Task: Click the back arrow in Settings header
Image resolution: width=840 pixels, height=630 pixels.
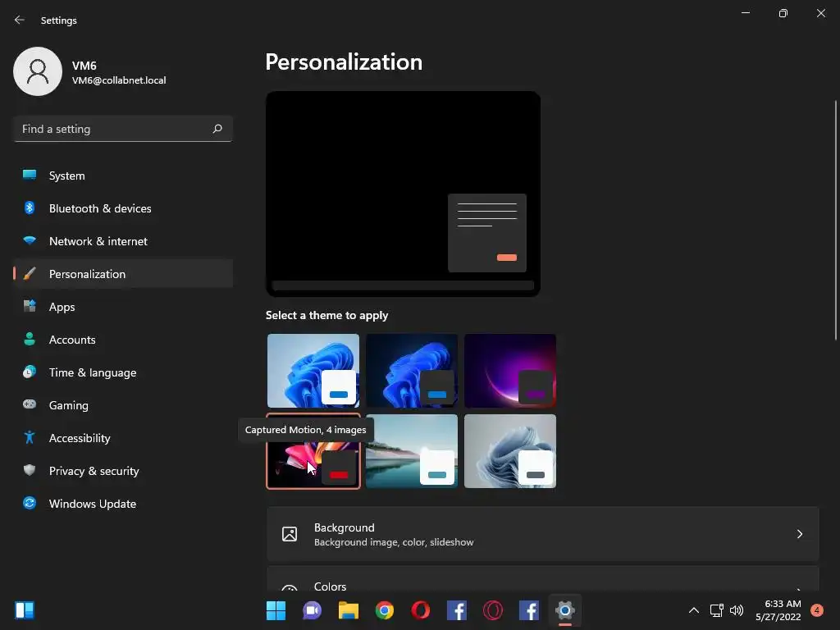Action: click(x=20, y=20)
